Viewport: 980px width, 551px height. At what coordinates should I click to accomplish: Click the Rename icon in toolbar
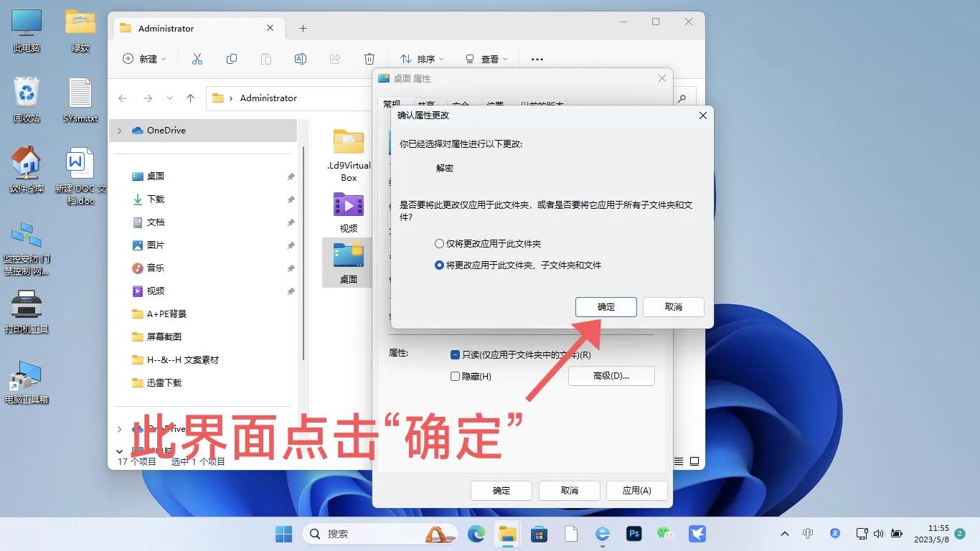click(x=301, y=59)
